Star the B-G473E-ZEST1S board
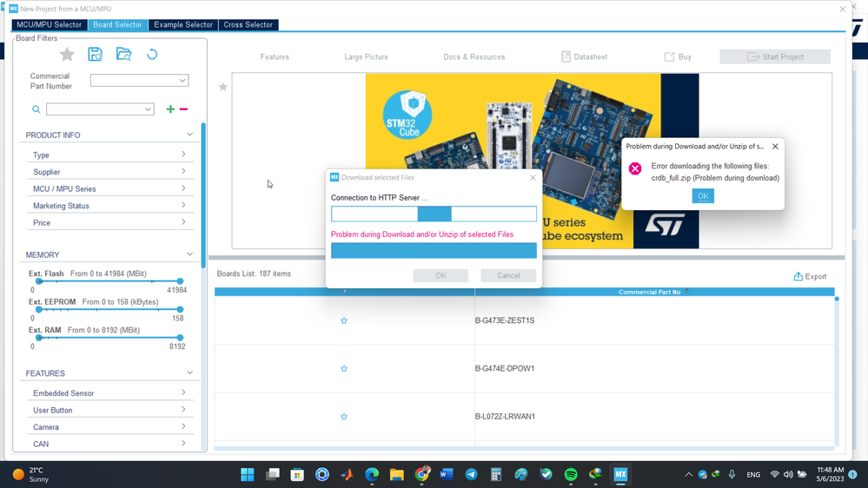This screenshot has width=868, height=488. coord(344,320)
